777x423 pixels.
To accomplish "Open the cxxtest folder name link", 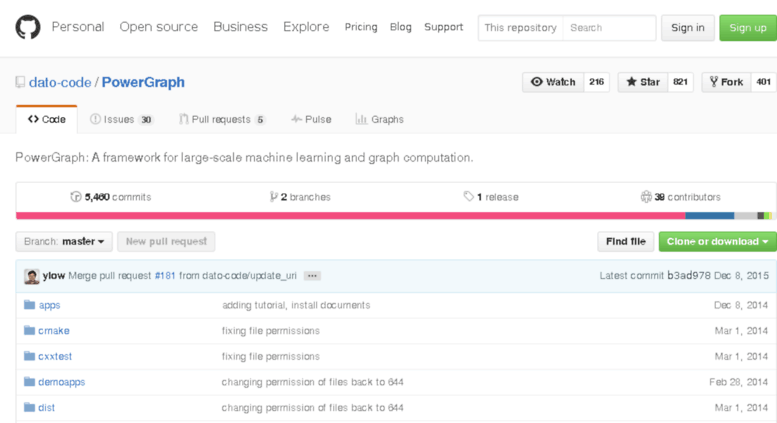I will click(55, 356).
